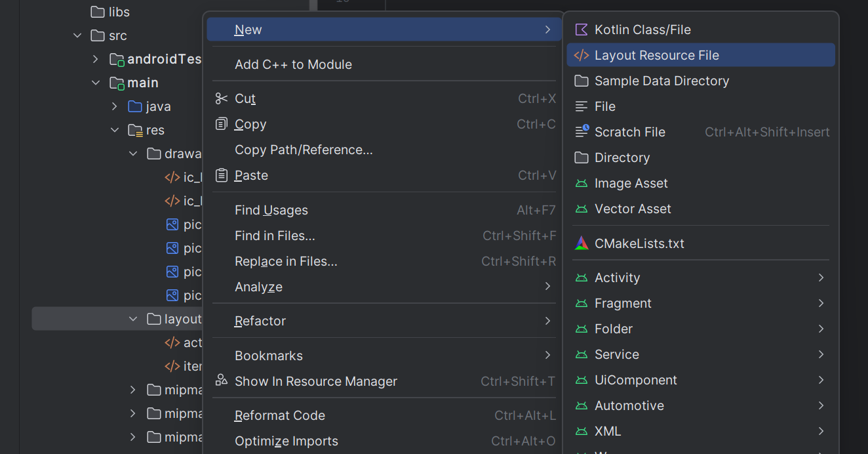Click the Paste clipboard icon
This screenshot has width=868, height=454.
(222, 175)
